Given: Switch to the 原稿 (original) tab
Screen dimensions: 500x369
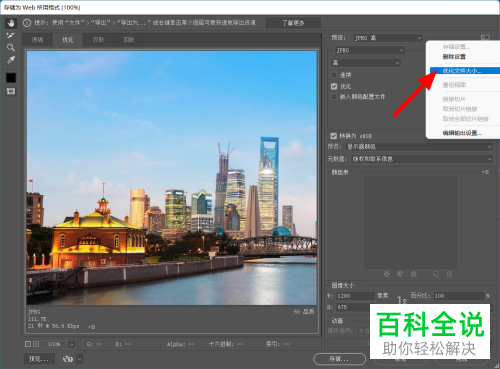Looking at the screenshot, I should coord(37,40).
